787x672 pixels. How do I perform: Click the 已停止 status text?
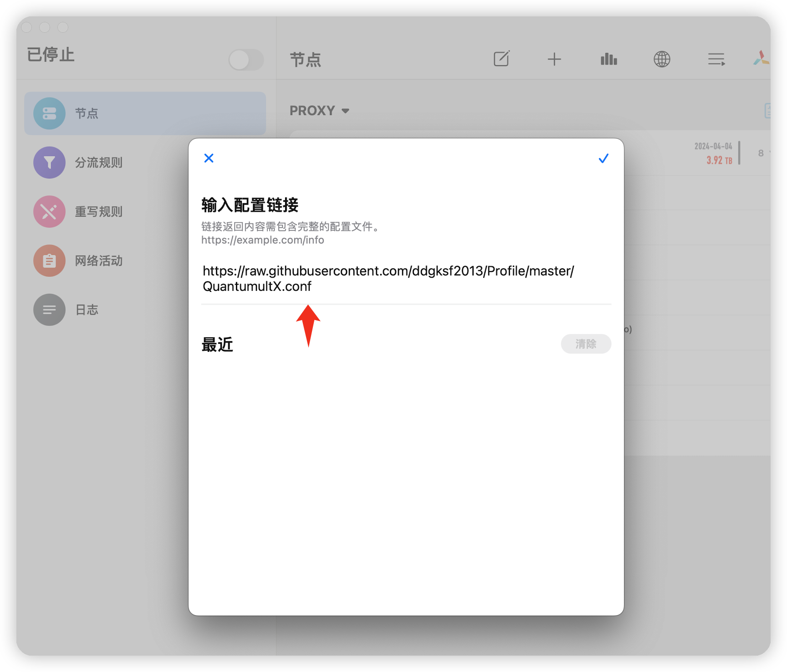pos(51,55)
